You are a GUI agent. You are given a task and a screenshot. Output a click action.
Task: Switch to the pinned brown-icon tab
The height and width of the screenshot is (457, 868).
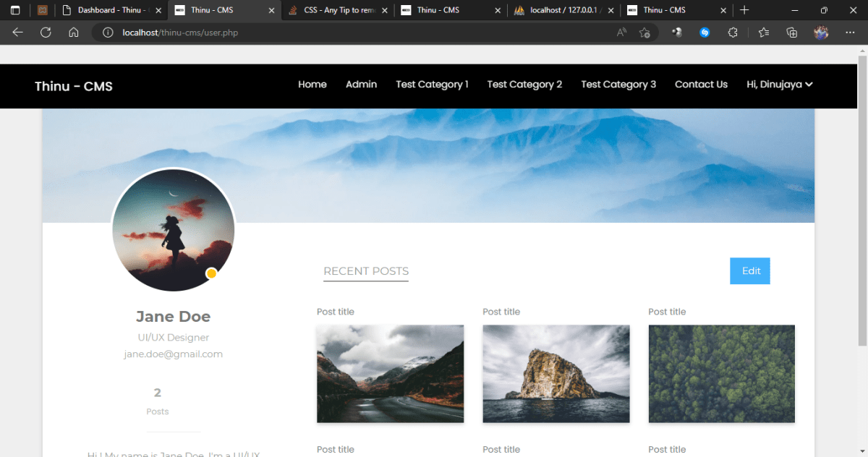pos(43,10)
